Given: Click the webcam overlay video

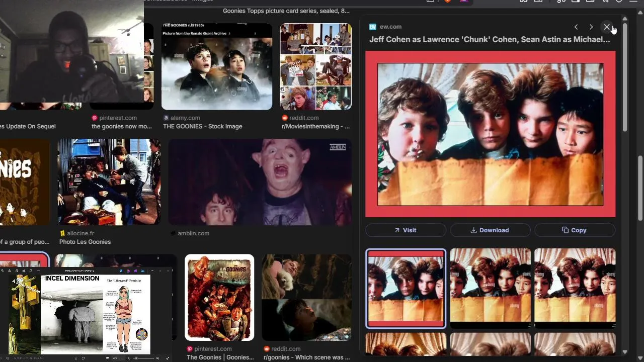Looking at the screenshot, I should [x=72, y=51].
